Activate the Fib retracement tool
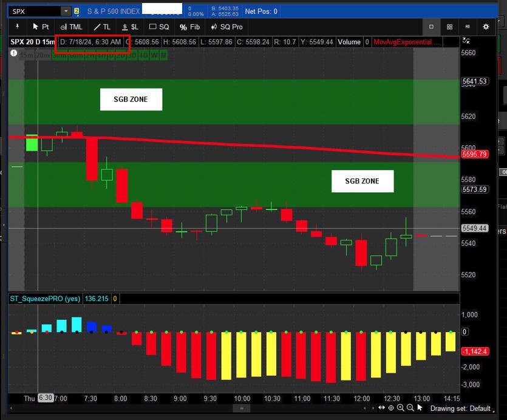The width and height of the screenshot is (507, 420). coord(189,27)
